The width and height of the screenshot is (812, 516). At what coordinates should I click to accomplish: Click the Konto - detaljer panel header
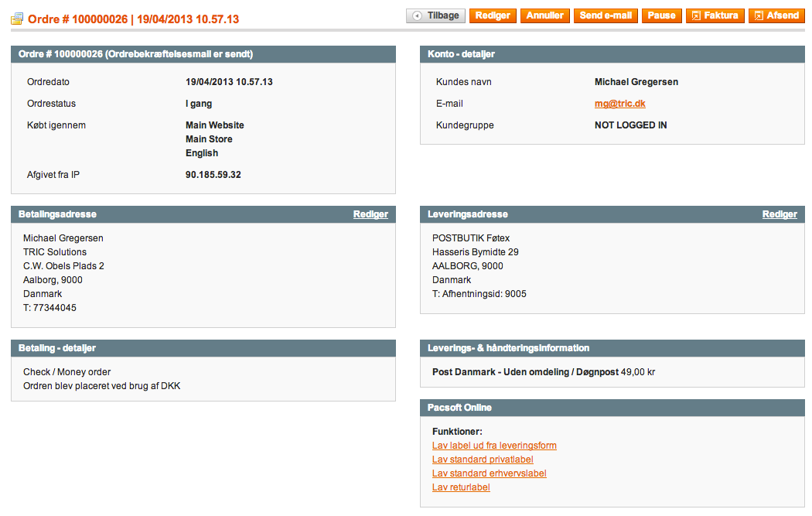[461, 54]
